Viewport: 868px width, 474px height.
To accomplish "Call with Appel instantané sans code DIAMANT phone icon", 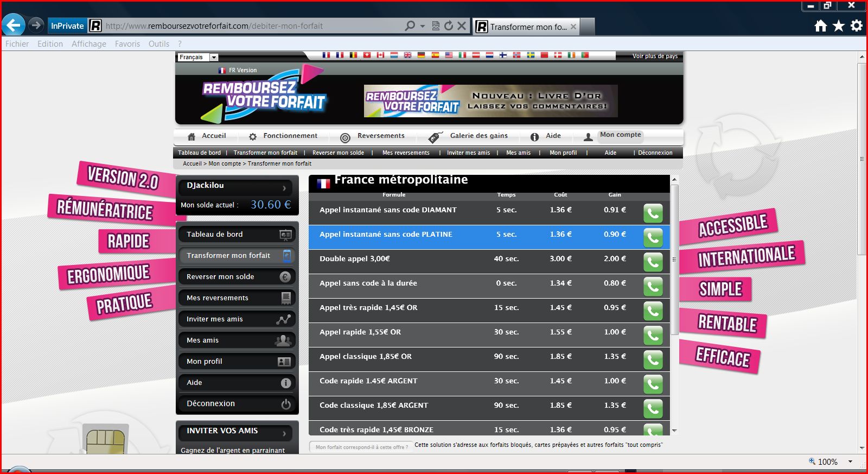I will [653, 213].
